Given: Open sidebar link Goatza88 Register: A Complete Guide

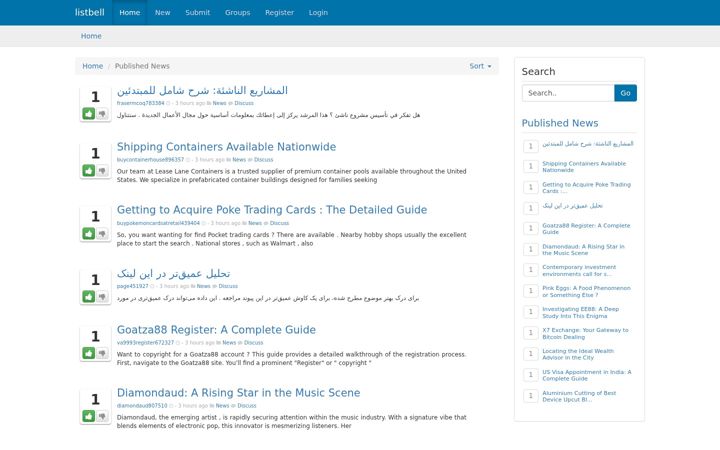Looking at the screenshot, I should tap(586, 229).
